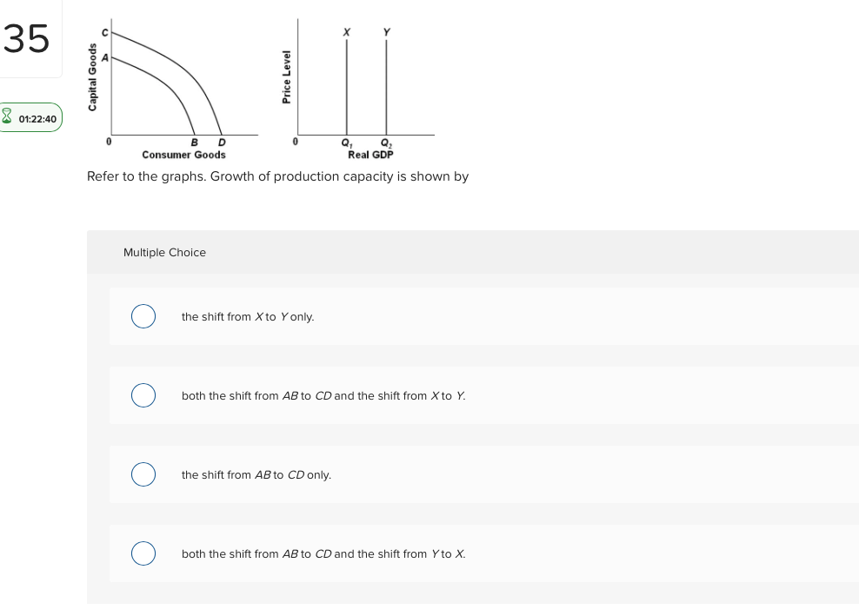Click the Q1 marker on the Real GDP axis
Image resolution: width=859 pixels, height=616 pixels.
tap(347, 142)
